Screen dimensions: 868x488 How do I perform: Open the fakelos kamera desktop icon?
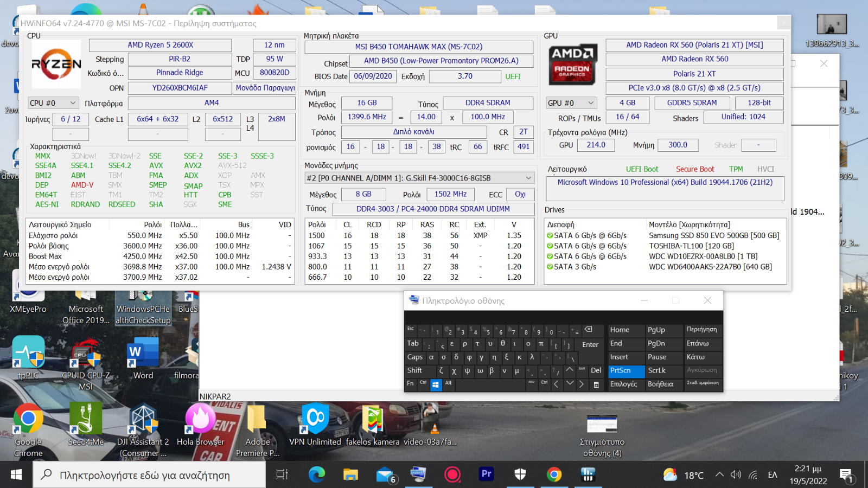(373, 424)
